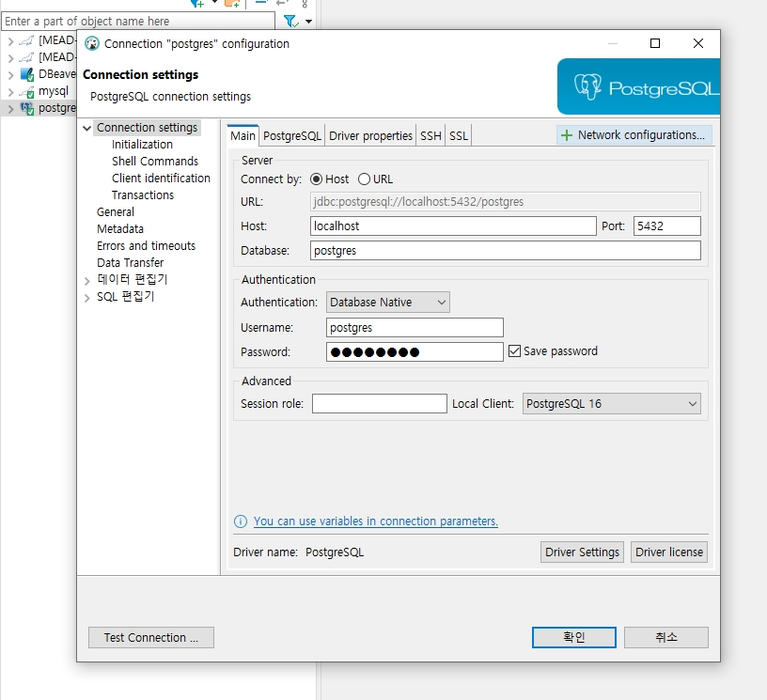
Task: Open the variables in connection parameters link
Action: click(x=375, y=521)
